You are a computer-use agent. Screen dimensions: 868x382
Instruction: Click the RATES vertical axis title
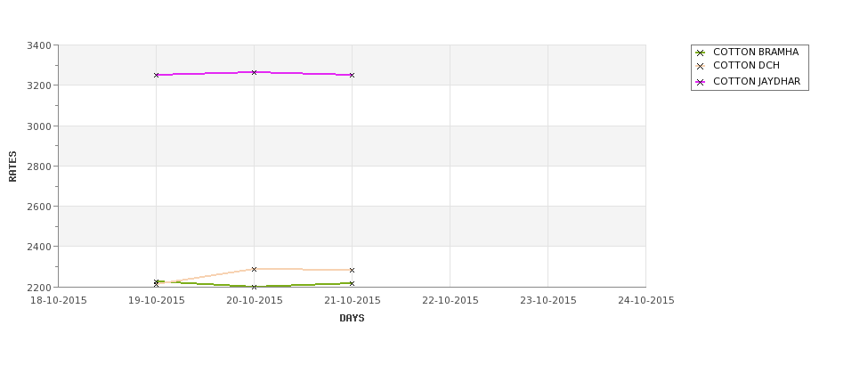click(12, 167)
